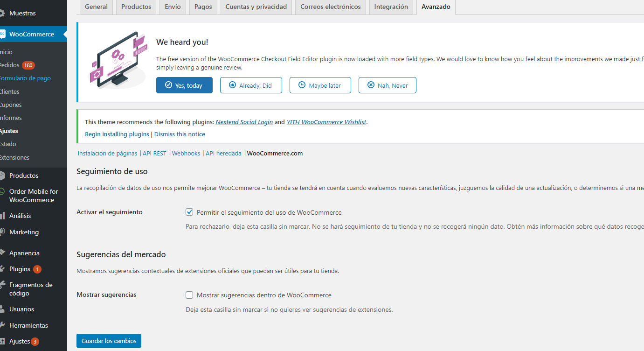644x351 pixels.
Task: Click Begin installing plugins link
Action: point(117,134)
